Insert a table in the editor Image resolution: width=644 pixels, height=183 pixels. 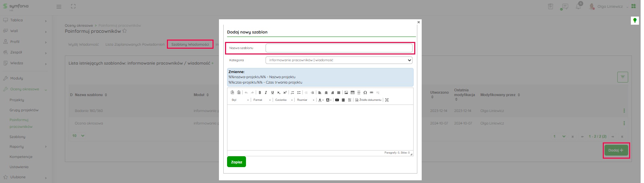(352, 93)
